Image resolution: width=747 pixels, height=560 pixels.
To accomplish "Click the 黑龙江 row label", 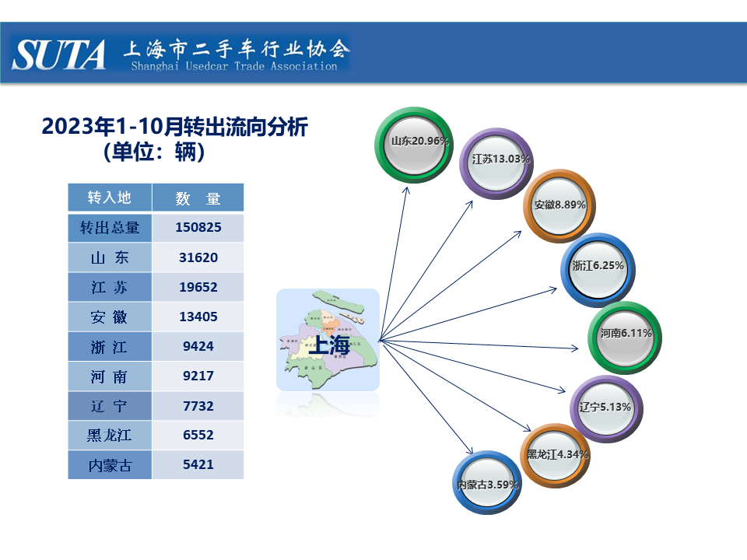I will pyautogui.click(x=110, y=436).
